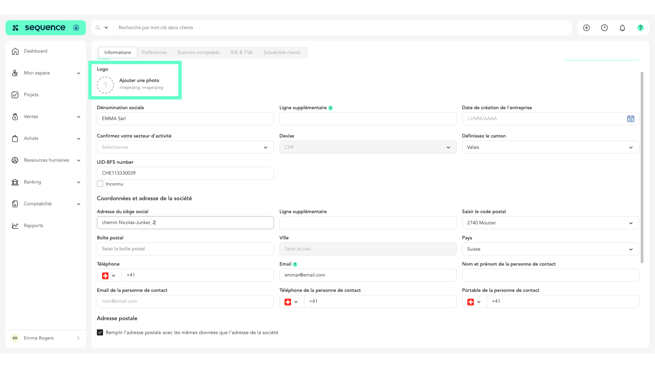
Task: Expand the Achats menu chevron
Action: point(79,139)
